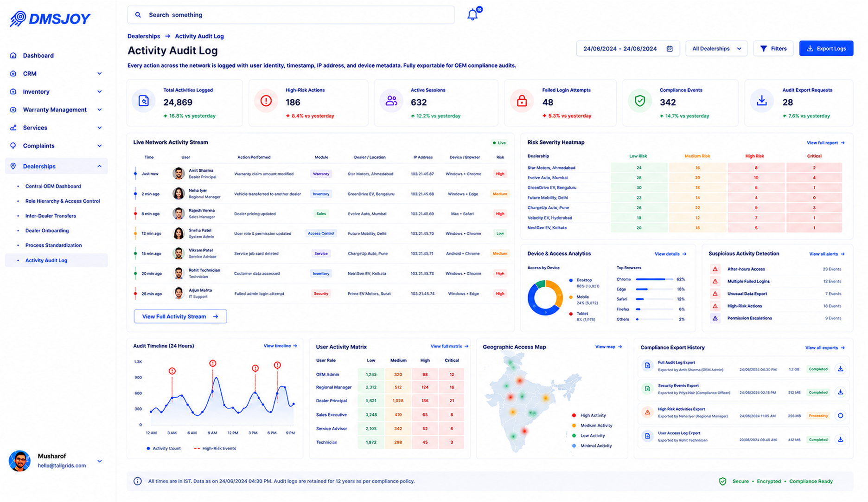Viewport: 868px width, 502px height.
Task: Download the User Access Log Export
Action: point(840,439)
